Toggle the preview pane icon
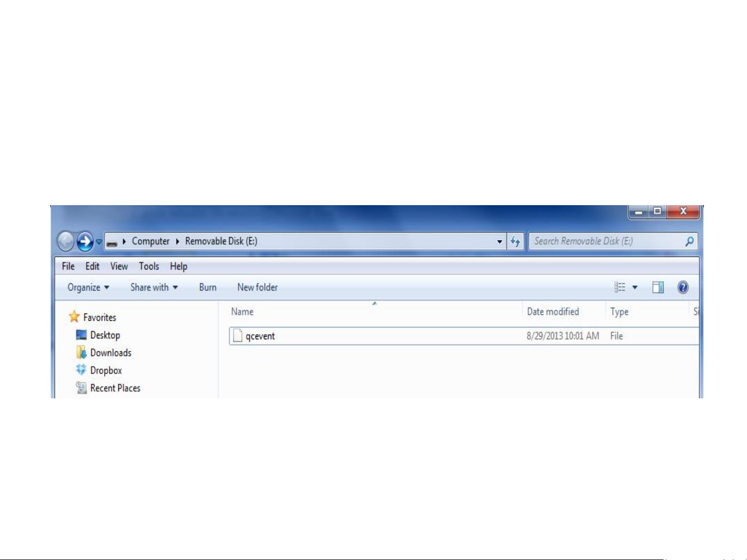The width and height of the screenshot is (747, 560). (658, 288)
